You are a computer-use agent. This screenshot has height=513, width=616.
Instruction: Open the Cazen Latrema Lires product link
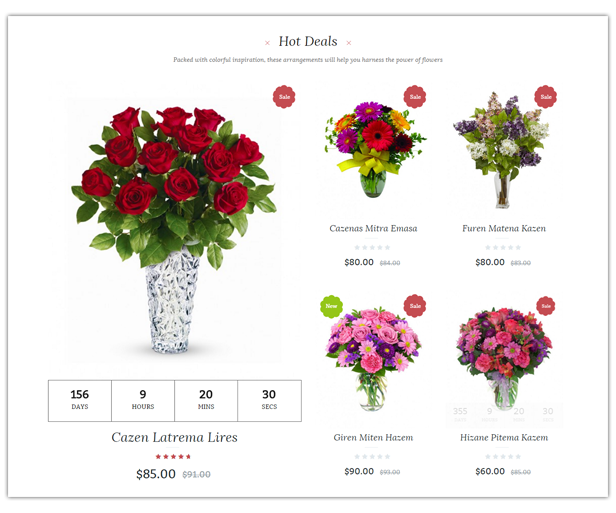pos(174,437)
